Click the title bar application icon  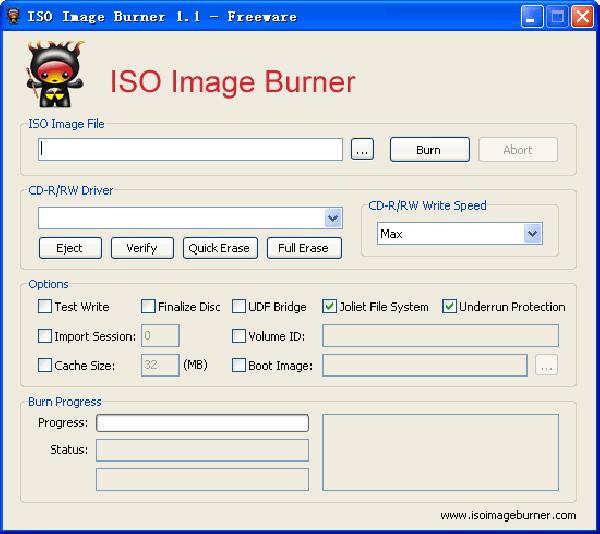tap(13, 16)
